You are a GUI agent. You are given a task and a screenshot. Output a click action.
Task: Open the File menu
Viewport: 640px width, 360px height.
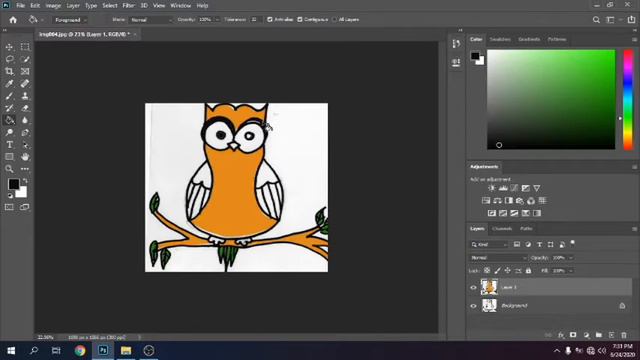point(20,6)
